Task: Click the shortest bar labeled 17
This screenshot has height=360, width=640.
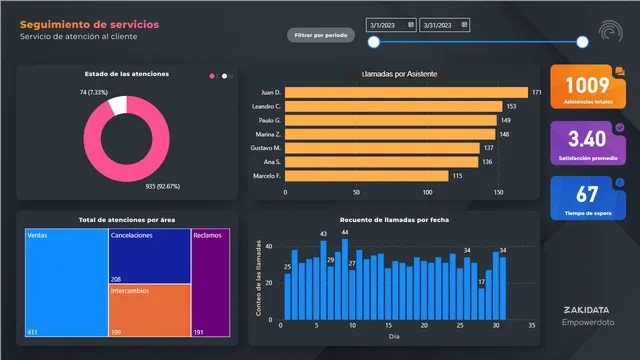Action: (x=481, y=304)
